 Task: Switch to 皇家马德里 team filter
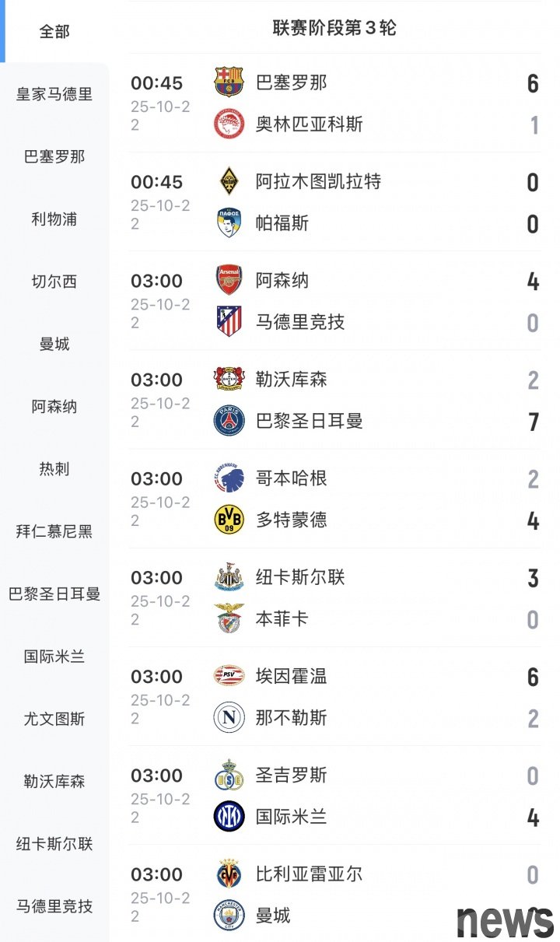pos(54,94)
